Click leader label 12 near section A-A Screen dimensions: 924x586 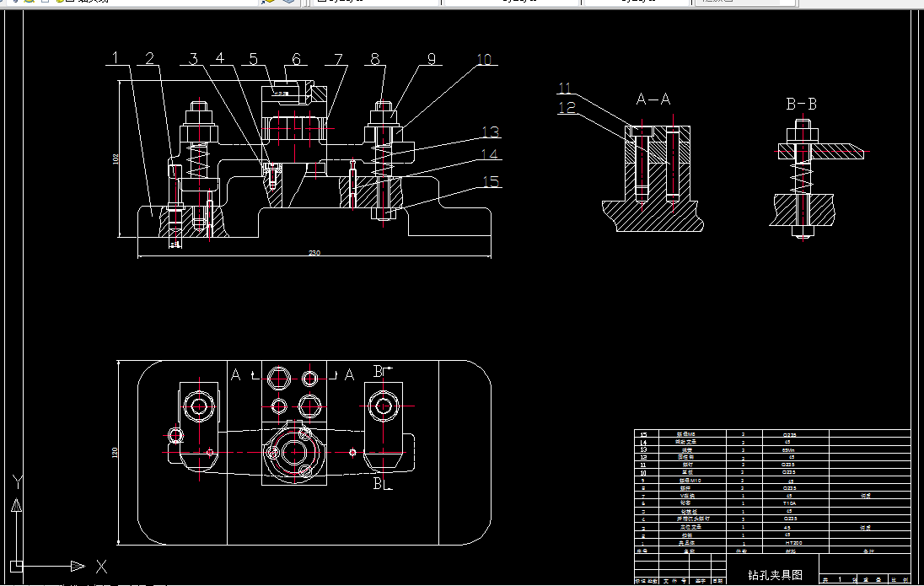(x=567, y=107)
